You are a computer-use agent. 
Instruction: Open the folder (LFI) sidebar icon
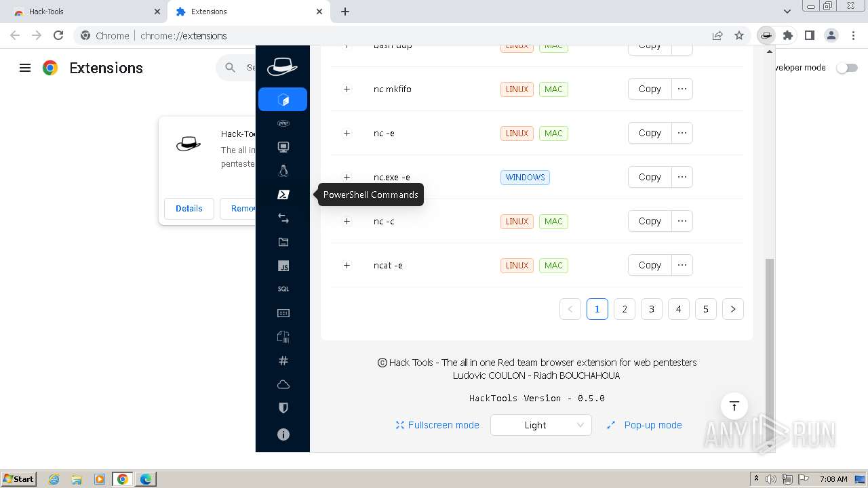[283, 242]
